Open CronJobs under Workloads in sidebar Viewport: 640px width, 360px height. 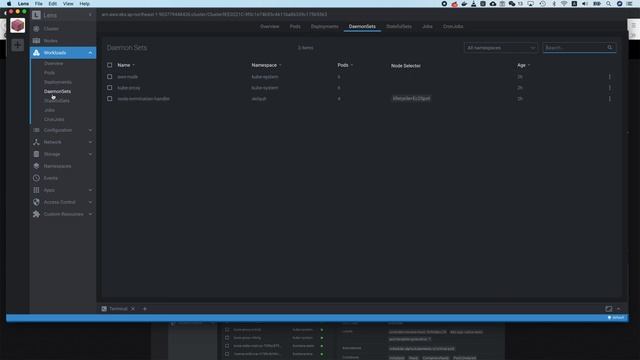(x=54, y=120)
